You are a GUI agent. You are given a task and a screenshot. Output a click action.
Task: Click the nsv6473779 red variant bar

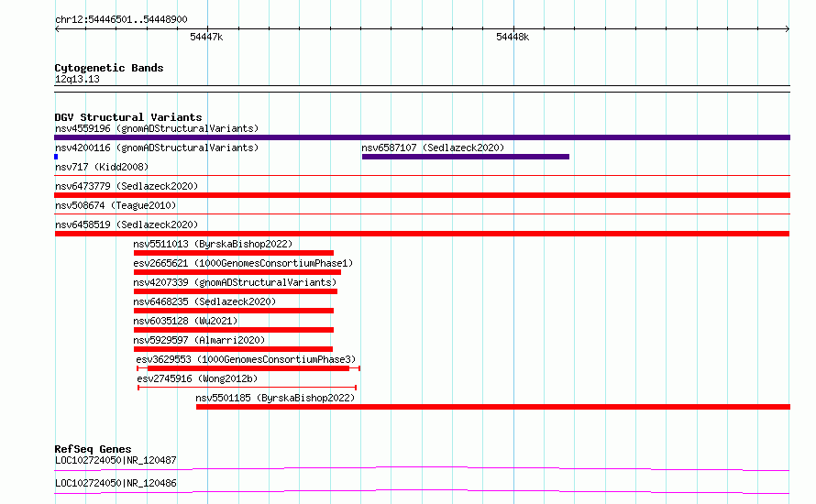coord(422,195)
